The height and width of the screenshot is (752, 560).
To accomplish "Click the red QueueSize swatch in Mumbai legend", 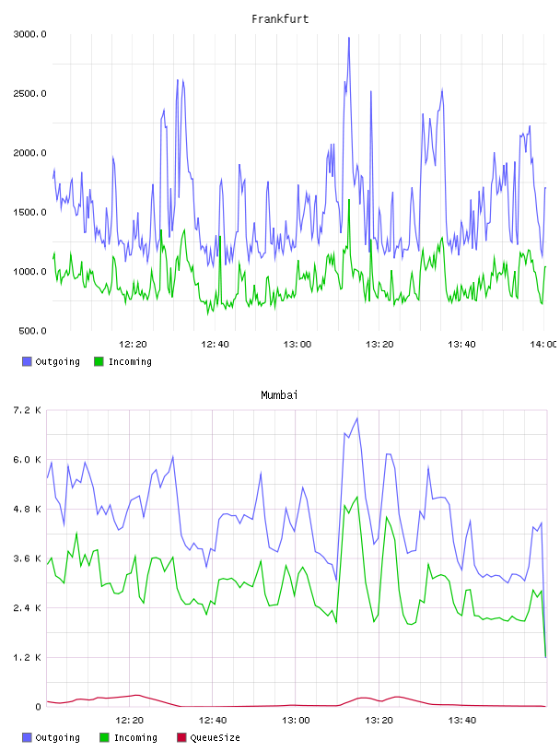I will (x=181, y=737).
